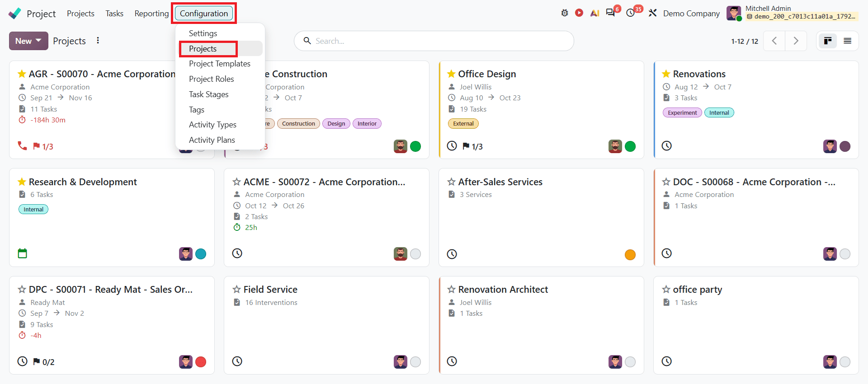Click the 19 Tasks link on Office Design

473,109
